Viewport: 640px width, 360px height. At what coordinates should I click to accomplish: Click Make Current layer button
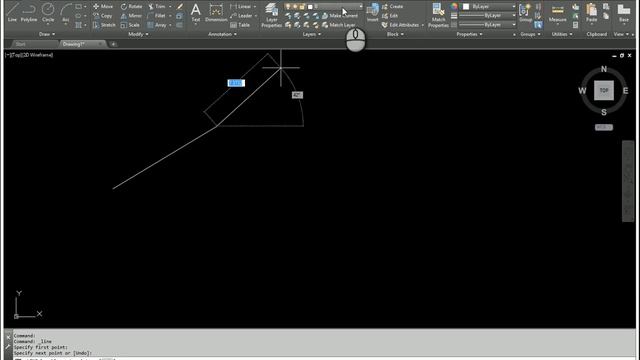coord(340,16)
